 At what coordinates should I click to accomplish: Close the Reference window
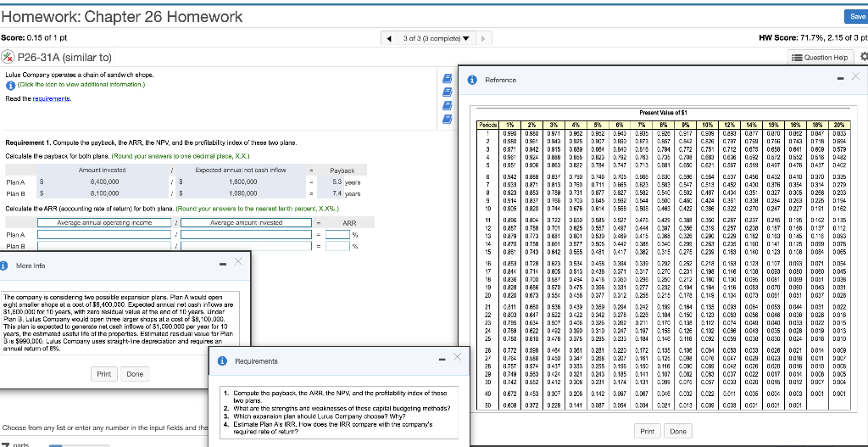[x=855, y=77]
